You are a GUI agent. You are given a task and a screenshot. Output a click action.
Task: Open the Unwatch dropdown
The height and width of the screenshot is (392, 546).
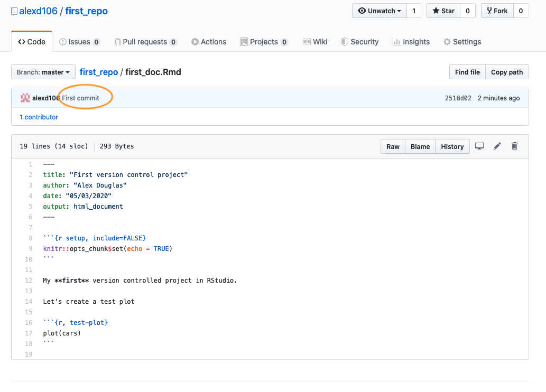[379, 11]
